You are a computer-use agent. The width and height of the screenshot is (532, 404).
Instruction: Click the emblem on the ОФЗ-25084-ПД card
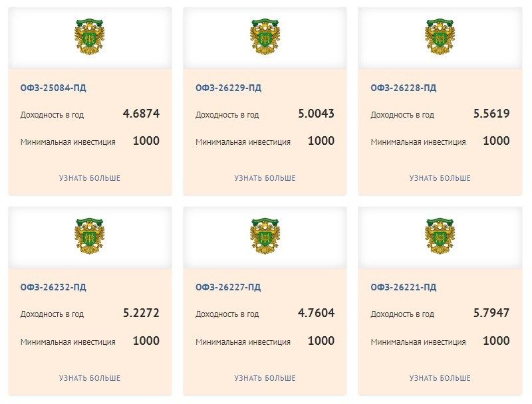pos(90,36)
